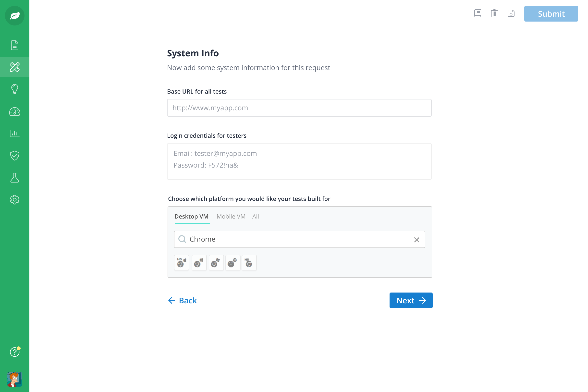Image resolution: width=588 pixels, height=392 pixels.
Task: Clear the Chrome search filter
Action: coord(416,239)
